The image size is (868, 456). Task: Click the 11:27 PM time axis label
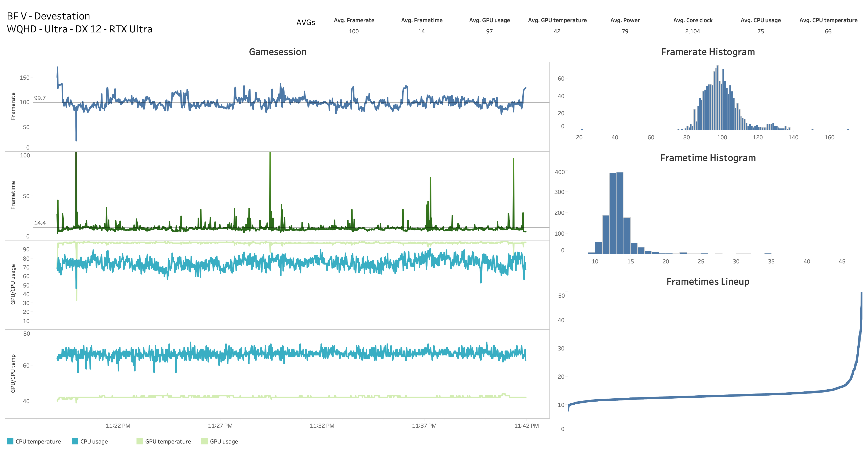click(x=220, y=426)
